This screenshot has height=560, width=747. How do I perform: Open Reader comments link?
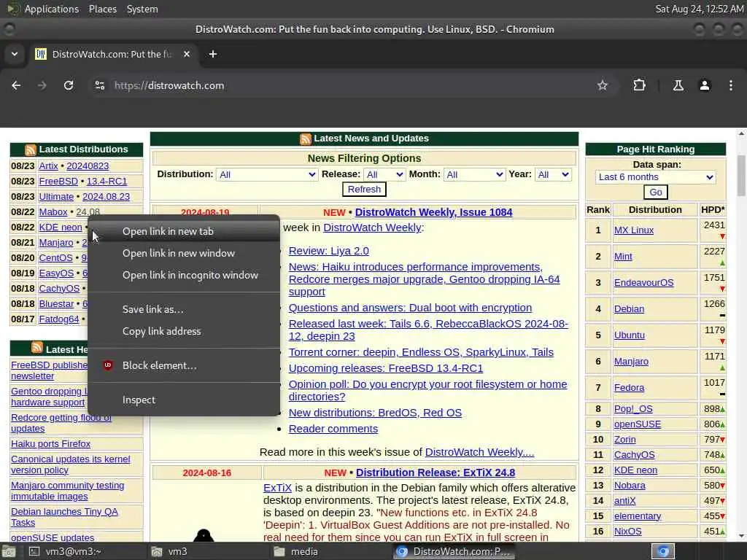point(333,429)
